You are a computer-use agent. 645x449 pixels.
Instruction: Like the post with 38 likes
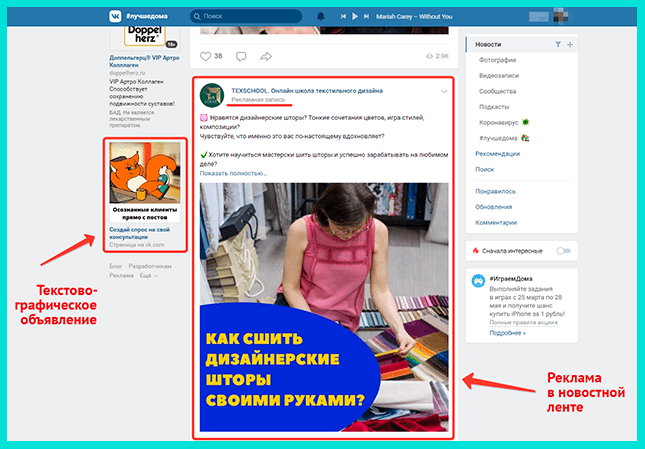click(205, 56)
